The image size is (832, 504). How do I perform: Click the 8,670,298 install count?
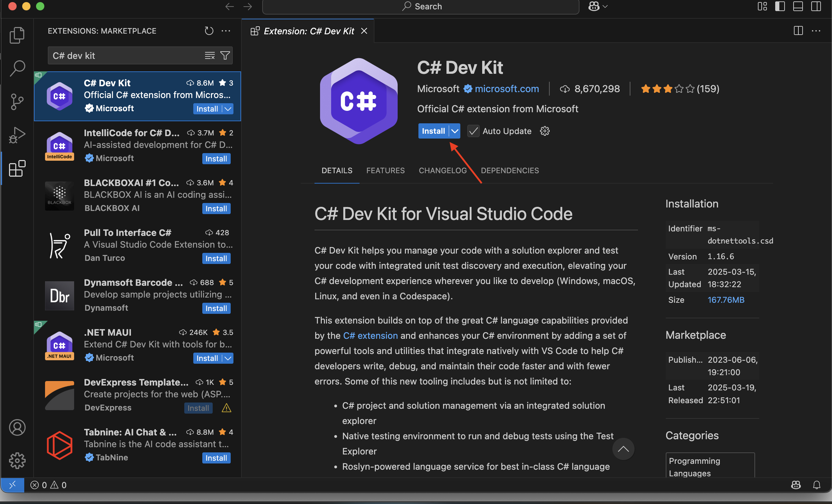[590, 89]
